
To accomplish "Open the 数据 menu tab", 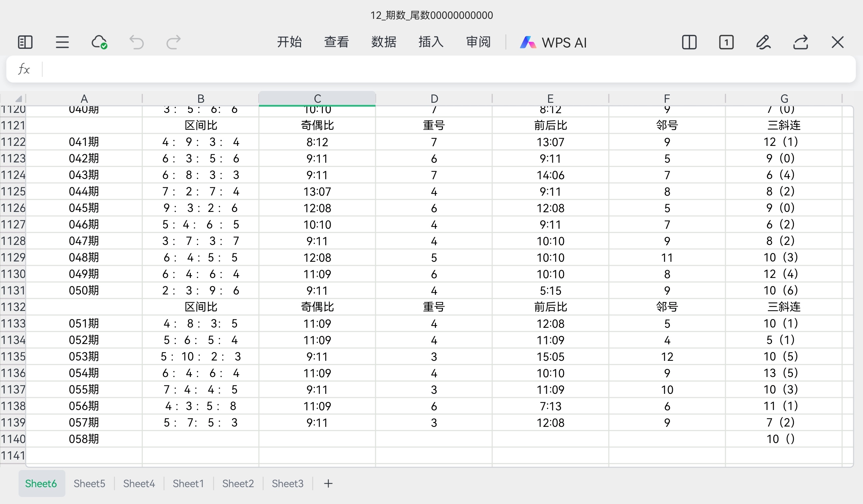I will 384,42.
